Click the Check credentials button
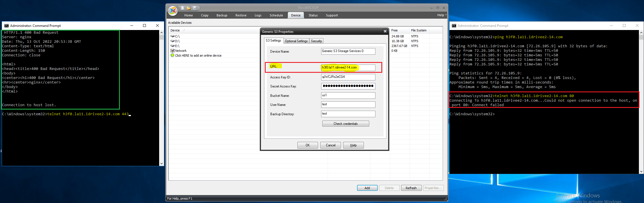This screenshot has width=644, height=203. click(x=345, y=124)
